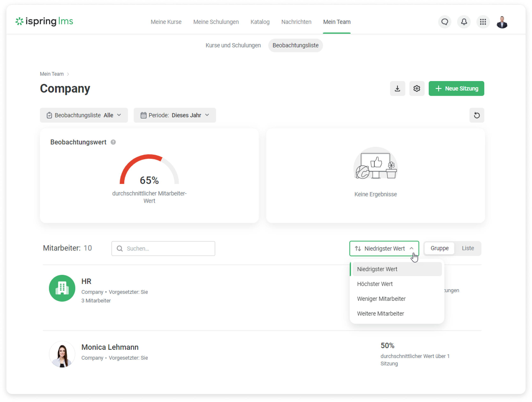The height and width of the screenshot is (402, 532).
Task: Expand the Beobachtungsliste Alle filter dropdown
Action: 84,115
